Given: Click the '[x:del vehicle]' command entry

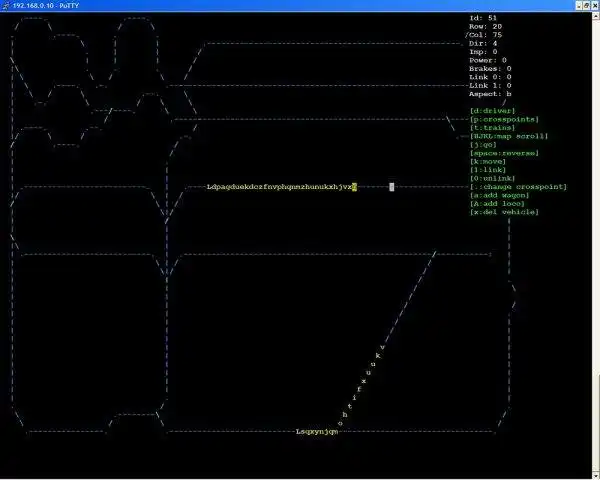Looking at the screenshot, I should (x=504, y=212).
